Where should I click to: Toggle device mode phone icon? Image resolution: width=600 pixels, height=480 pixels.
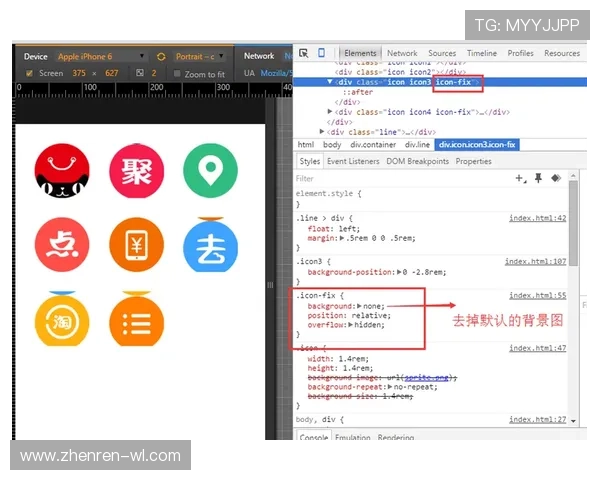pos(322,53)
